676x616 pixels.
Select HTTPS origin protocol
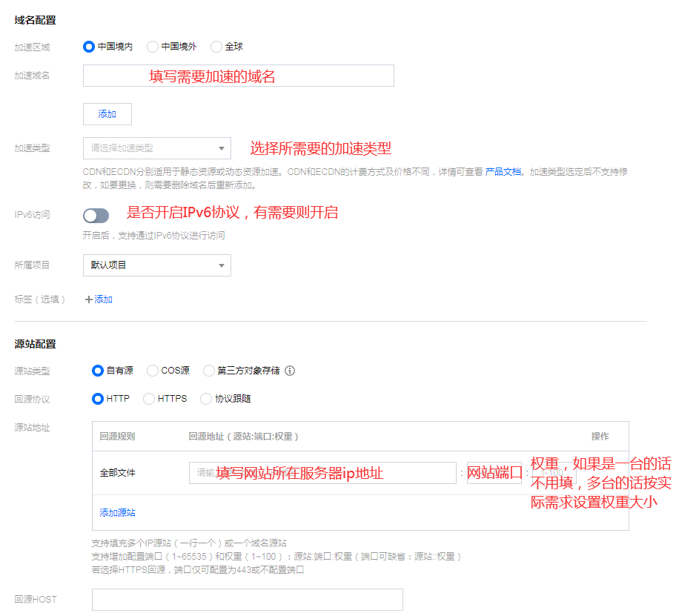[x=149, y=399]
